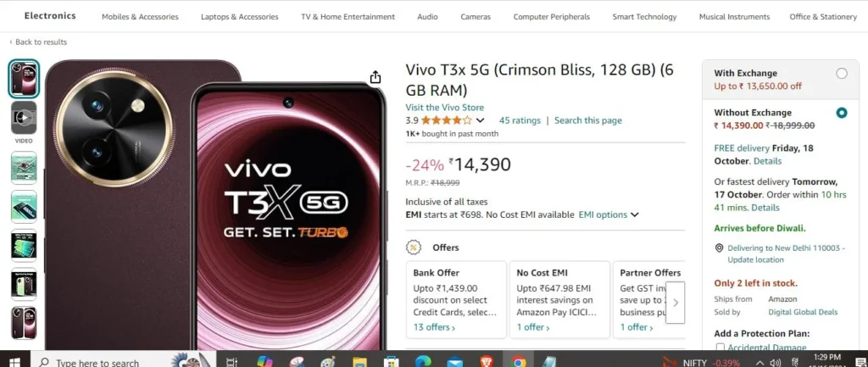Open Microsoft Edge in the taskbar
The width and height of the screenshot is (868, 367).
click(424, 362)
